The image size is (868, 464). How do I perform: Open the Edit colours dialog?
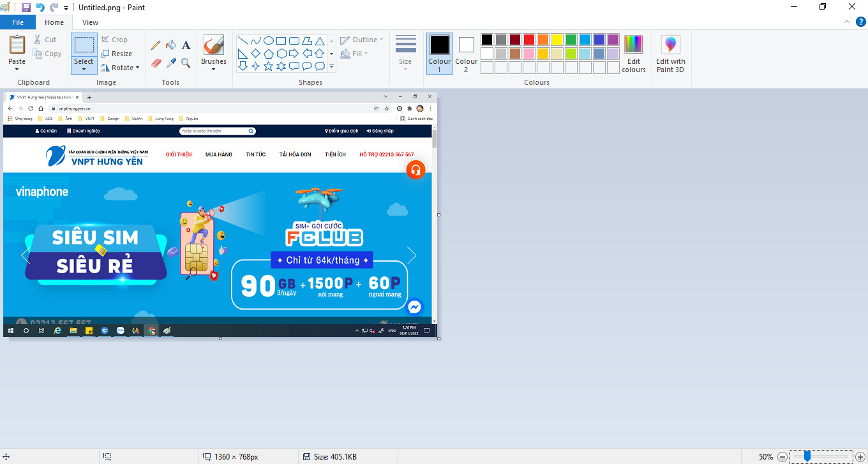pos(634,54)
